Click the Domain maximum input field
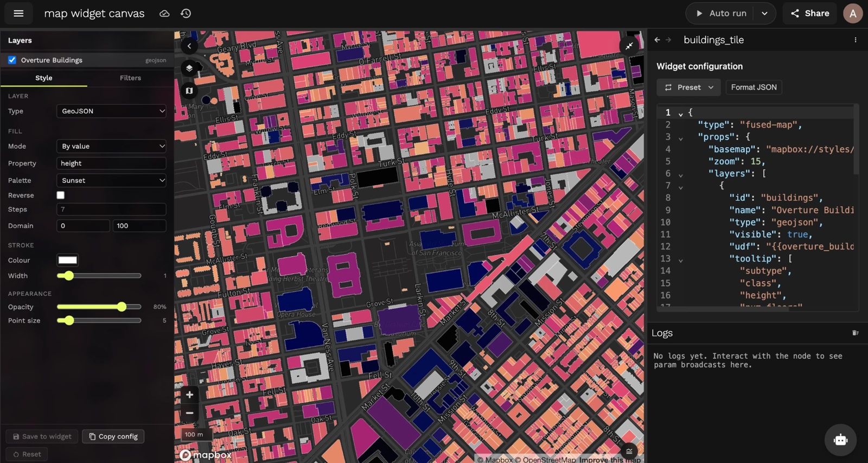Screen dimensions: 868x463 click(139, 226)
